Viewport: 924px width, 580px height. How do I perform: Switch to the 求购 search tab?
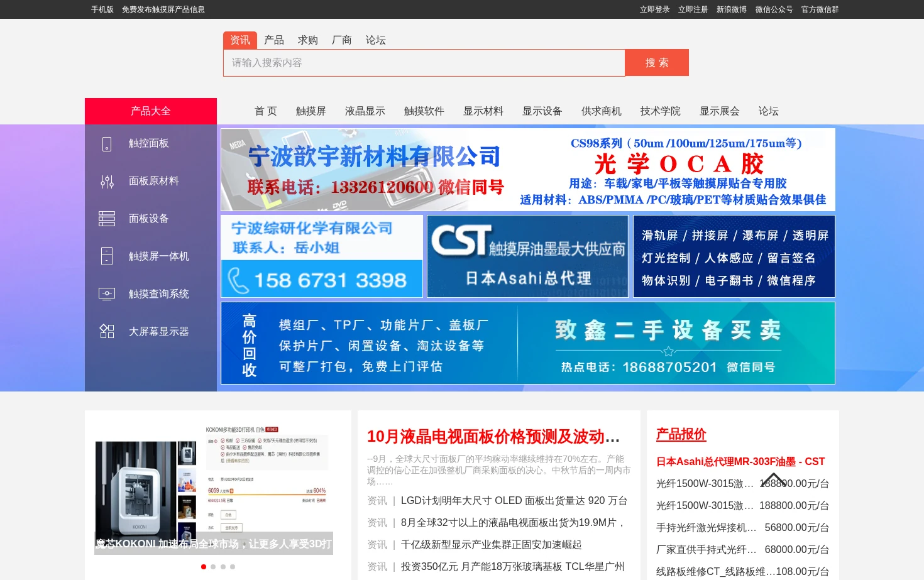tap(308, 40)
